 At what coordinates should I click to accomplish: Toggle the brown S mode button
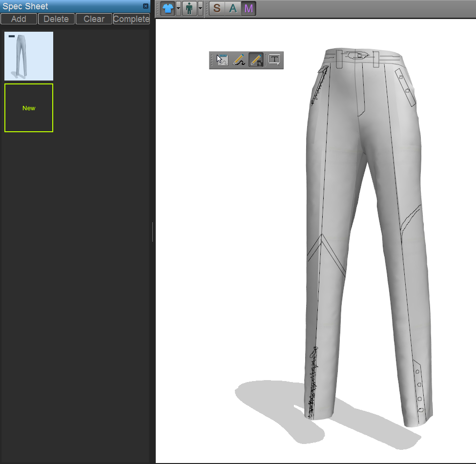tap(217, 9)
